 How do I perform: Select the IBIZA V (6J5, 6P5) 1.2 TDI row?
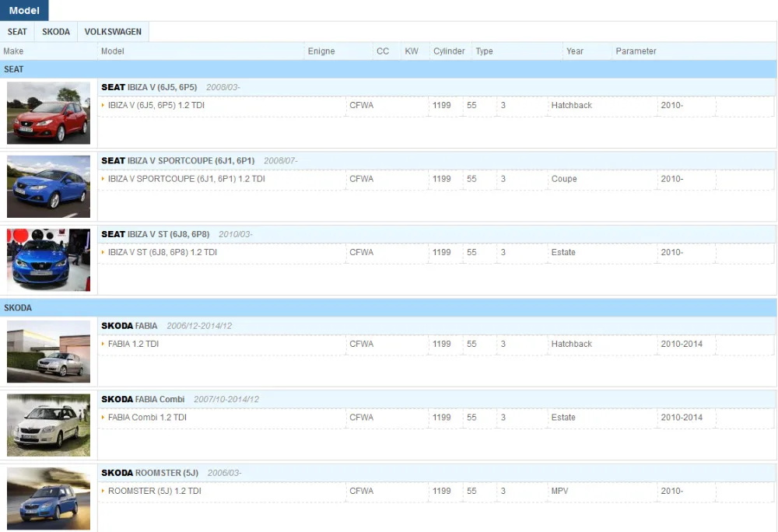tap(156, 105)
